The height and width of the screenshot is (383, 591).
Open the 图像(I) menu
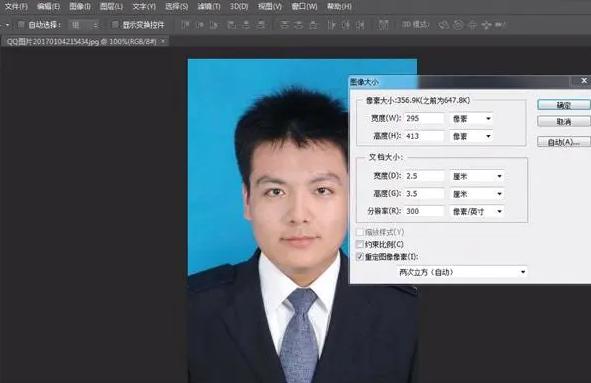[x=80, y=6]
